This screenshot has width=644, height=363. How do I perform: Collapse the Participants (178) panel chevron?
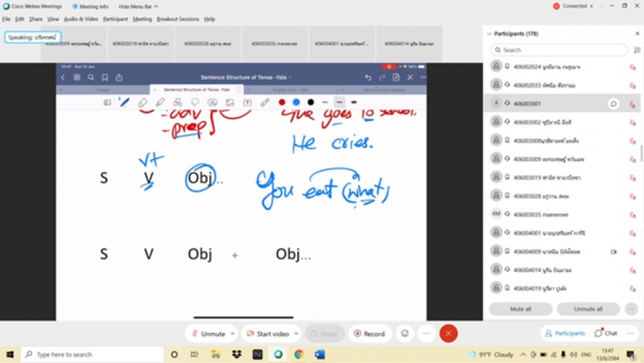pos(489,34)
